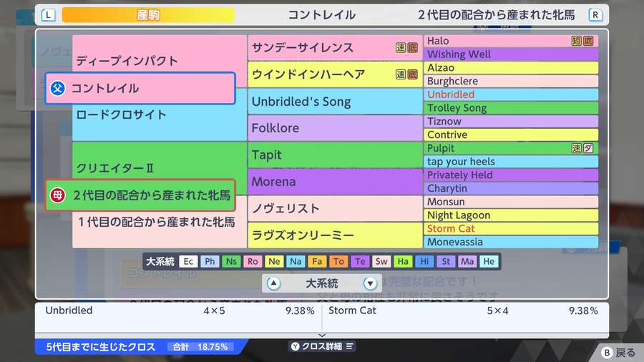This screenshot has height=362, width=644.
Task: Click the dirt icon on Pulpit row
Action: pos(588,148)
